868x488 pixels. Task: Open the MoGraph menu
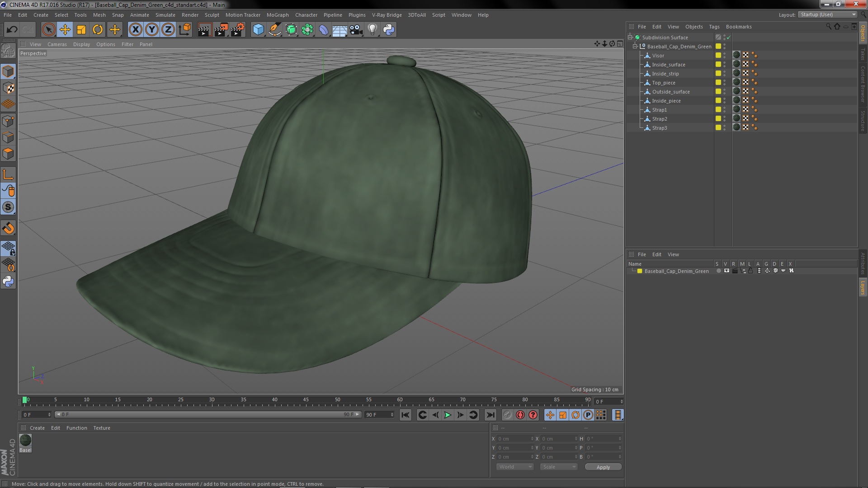278,15
